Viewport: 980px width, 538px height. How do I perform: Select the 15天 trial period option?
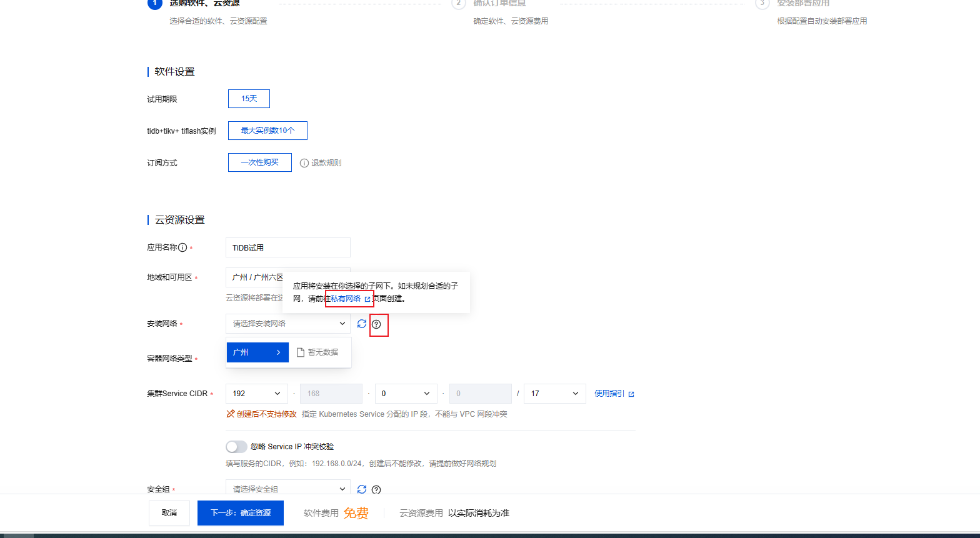click(249, 99)
